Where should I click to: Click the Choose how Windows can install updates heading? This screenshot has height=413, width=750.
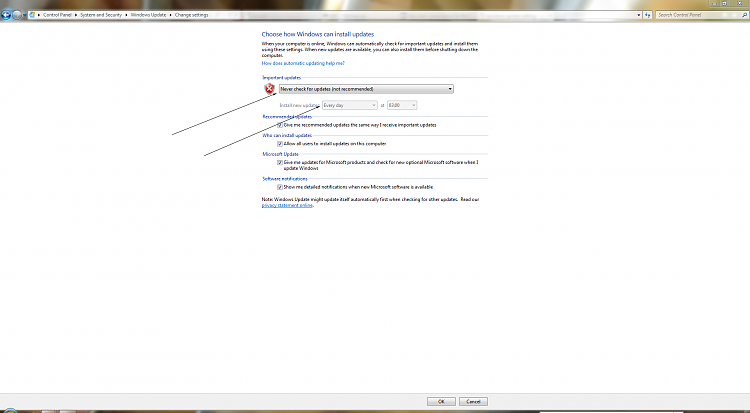[318, 34]
